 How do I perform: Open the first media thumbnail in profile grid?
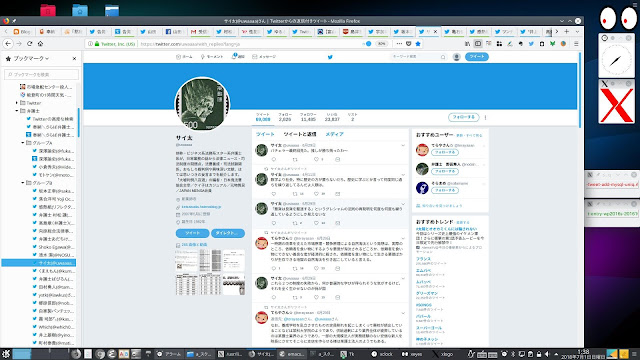tap(187, 260)
